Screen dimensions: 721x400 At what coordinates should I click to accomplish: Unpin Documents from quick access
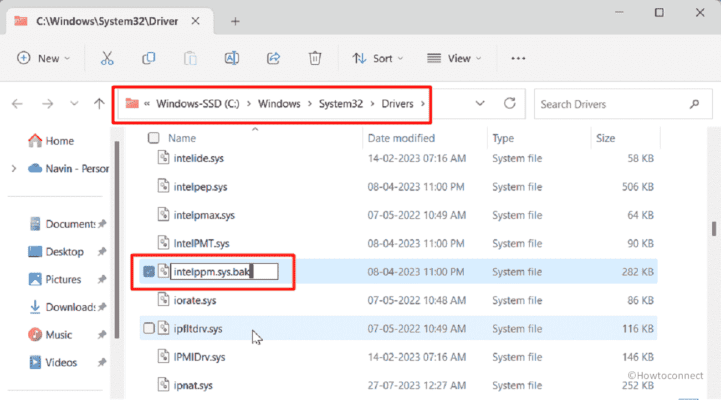(x=102, y=224)
